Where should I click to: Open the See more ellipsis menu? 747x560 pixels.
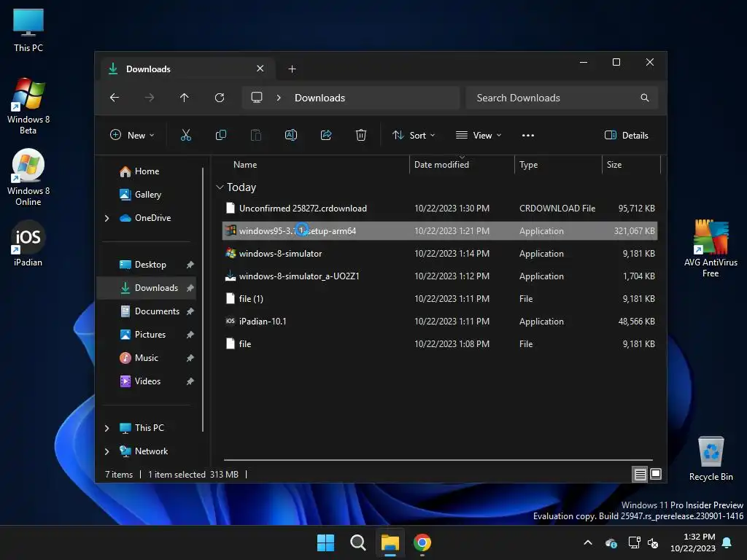528,135
